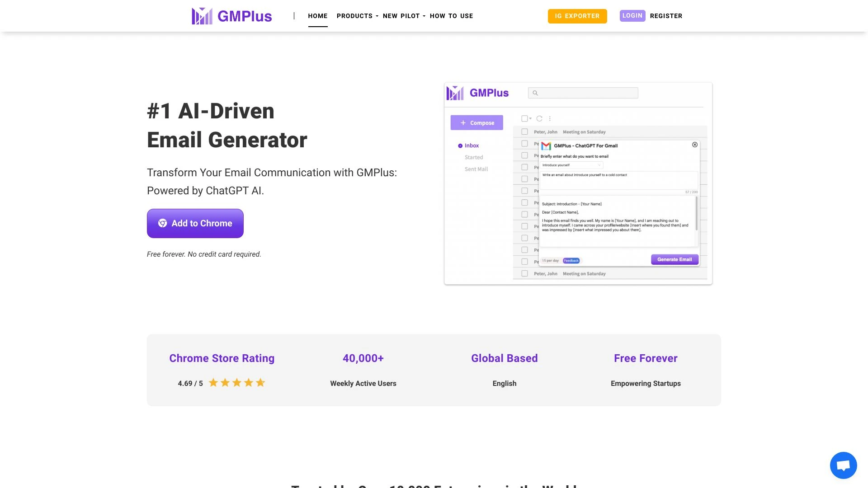Close the GMPlus ChatGPT popup

(694, 145)
